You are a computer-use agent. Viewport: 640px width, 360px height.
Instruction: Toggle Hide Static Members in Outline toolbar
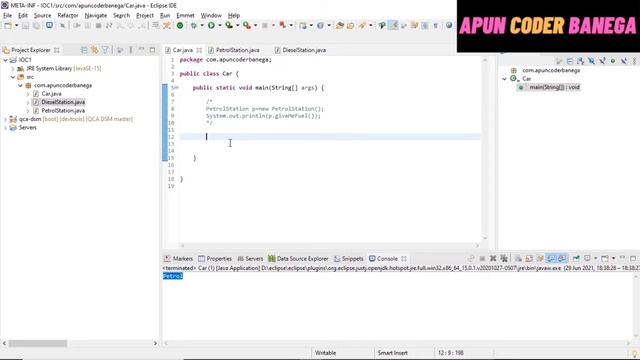pyautogui.click(x=602, y=61)
